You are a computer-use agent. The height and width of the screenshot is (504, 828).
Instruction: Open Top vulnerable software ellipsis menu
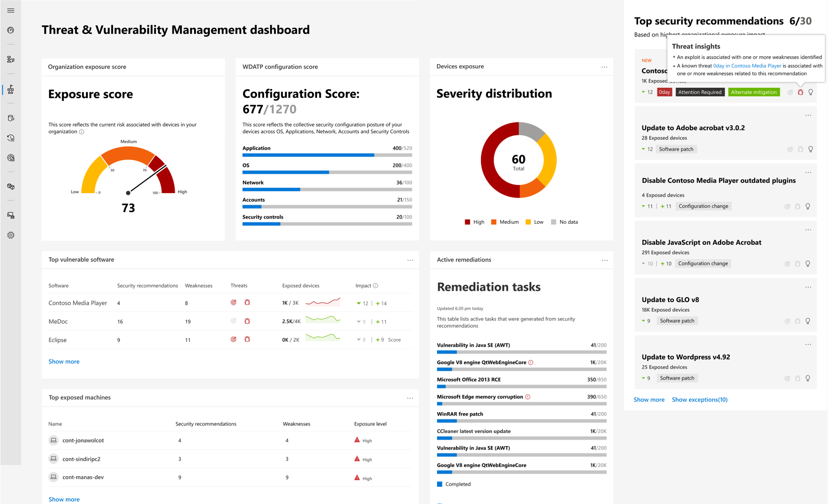(410, 260)
